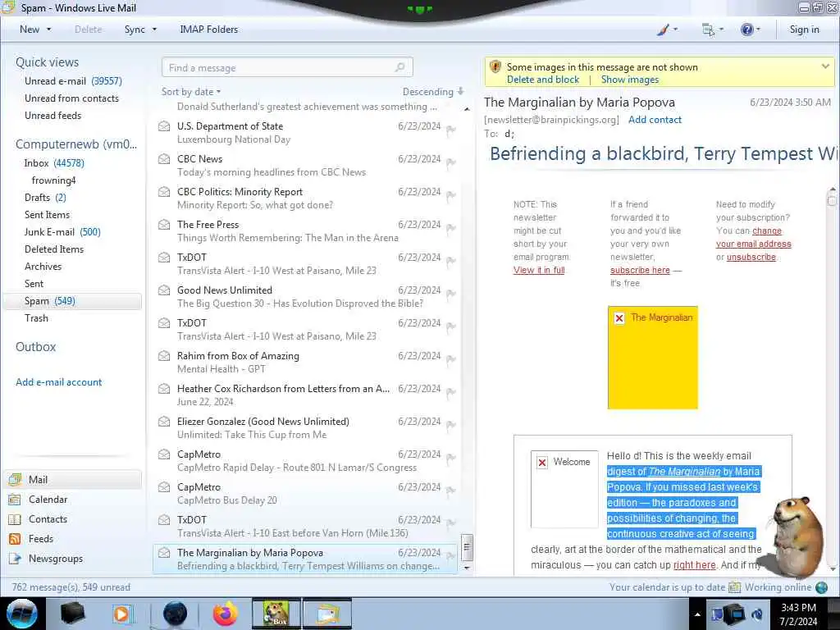Click the Find a message search field

point(287,67)
